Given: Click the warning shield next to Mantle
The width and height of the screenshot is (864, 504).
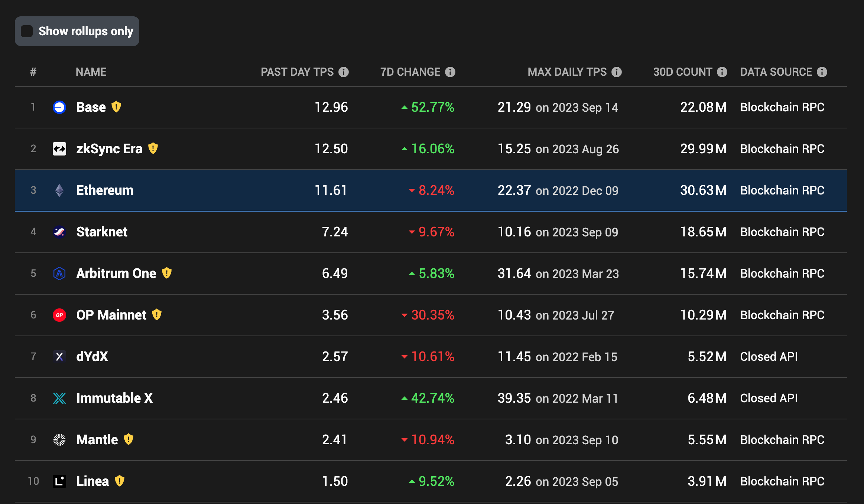Looking at the screenshot, I should tap(129, 439).
